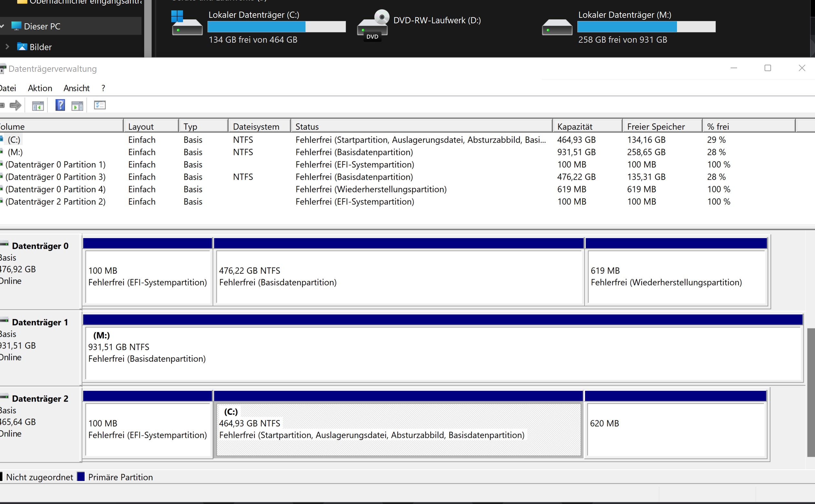
Task: Click the blue help question mark icon
Action: (x=60, y=105)
